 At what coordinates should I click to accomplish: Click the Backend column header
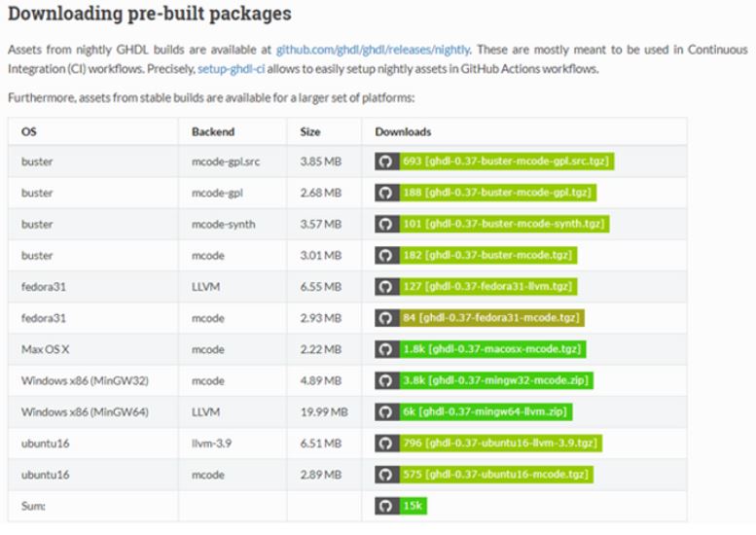point(213,130)
